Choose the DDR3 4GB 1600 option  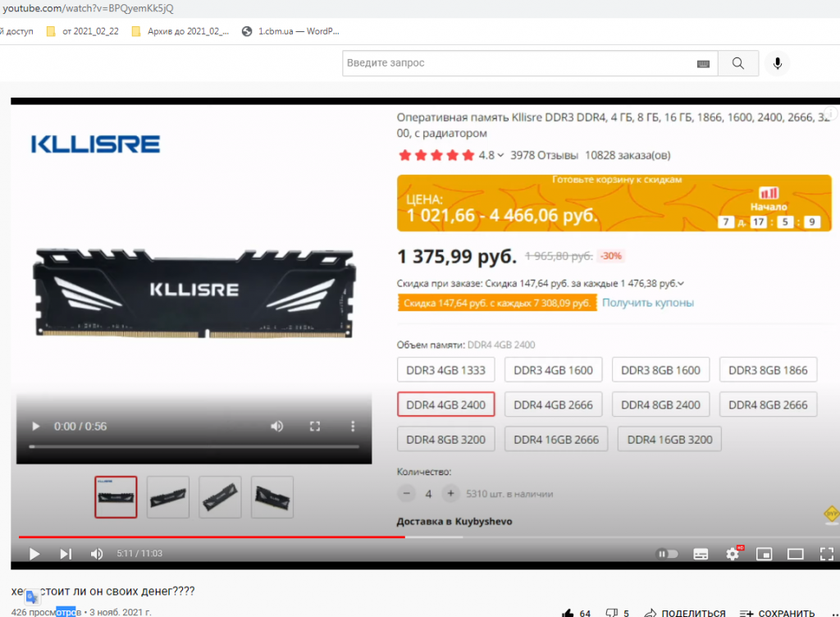pyautogui.click(x=554, y=370)
